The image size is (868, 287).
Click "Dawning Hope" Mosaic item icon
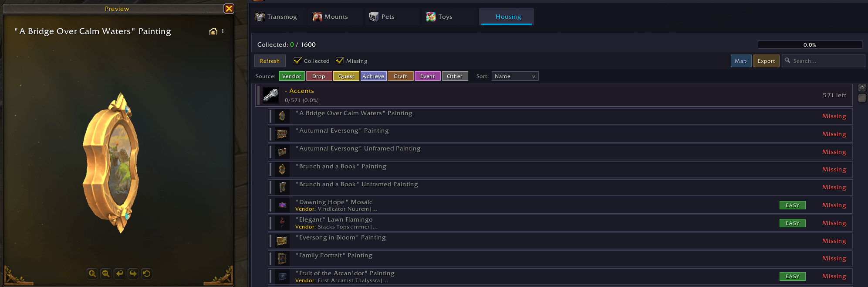tap(282, 205)
